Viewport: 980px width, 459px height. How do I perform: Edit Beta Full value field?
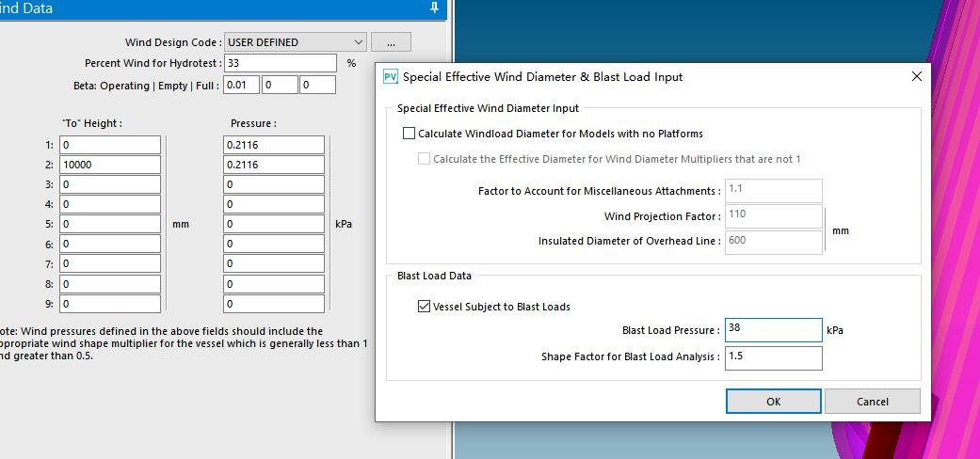click(x=318, y=85)
